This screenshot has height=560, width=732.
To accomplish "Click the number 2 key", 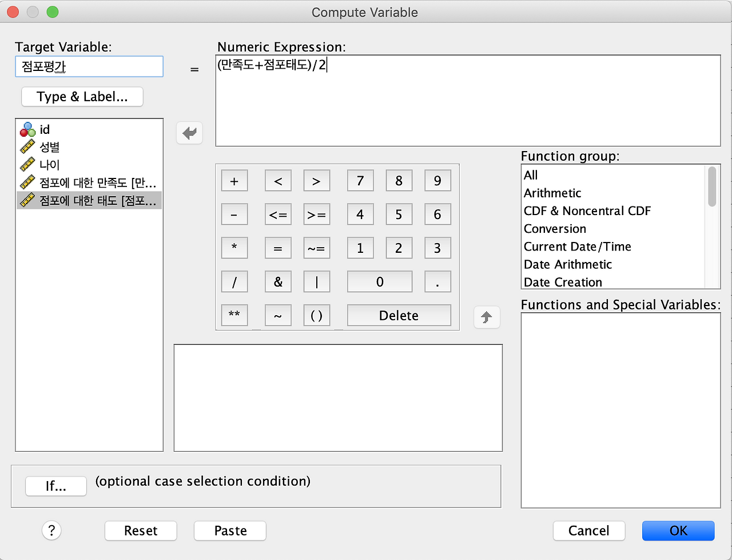I will [x=399, y=248].
